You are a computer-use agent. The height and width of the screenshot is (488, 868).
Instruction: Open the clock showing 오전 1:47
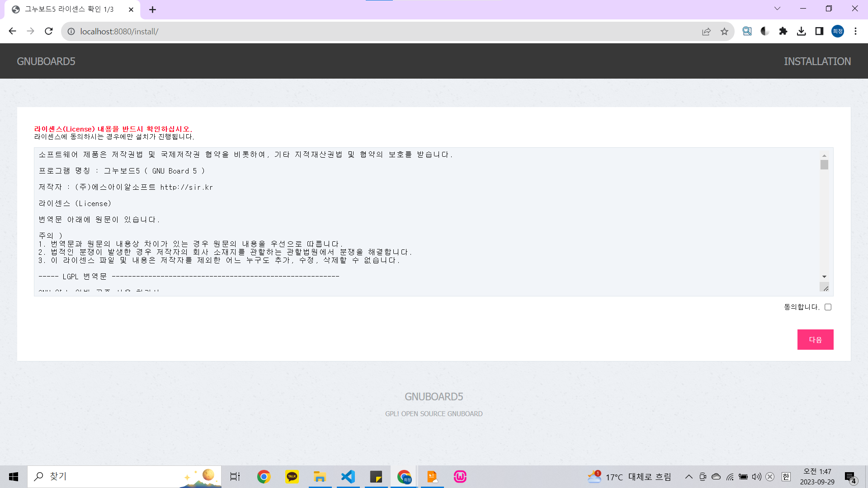tap(817, 477)
